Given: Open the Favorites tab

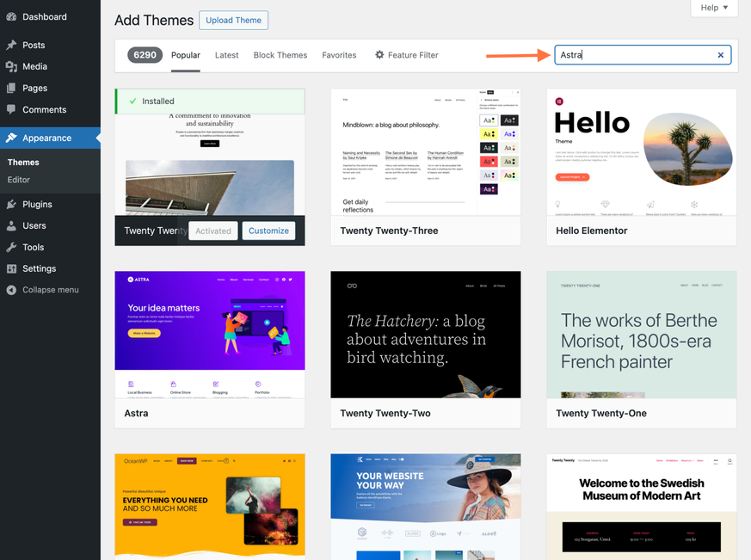Looking at the screenshot, I should pos(339,55).
